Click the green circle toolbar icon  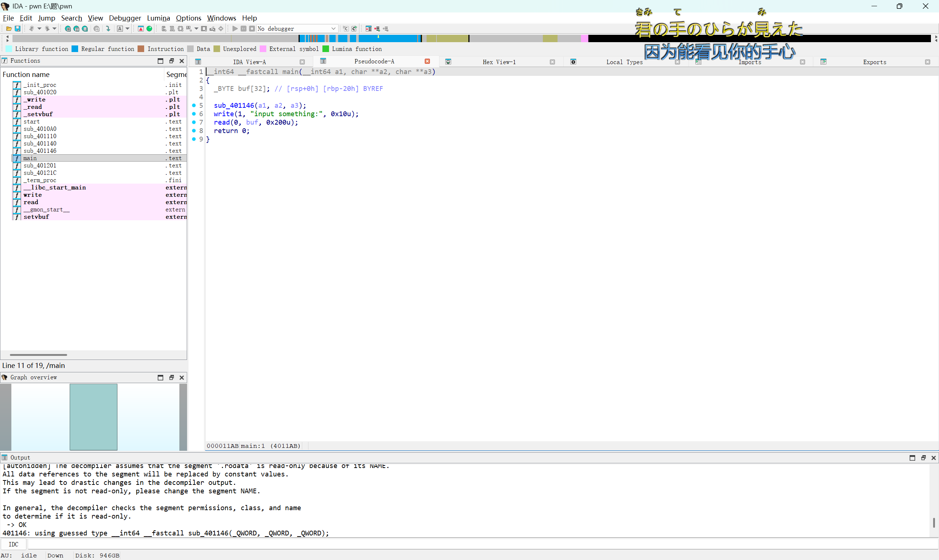[x=150, y=29]
